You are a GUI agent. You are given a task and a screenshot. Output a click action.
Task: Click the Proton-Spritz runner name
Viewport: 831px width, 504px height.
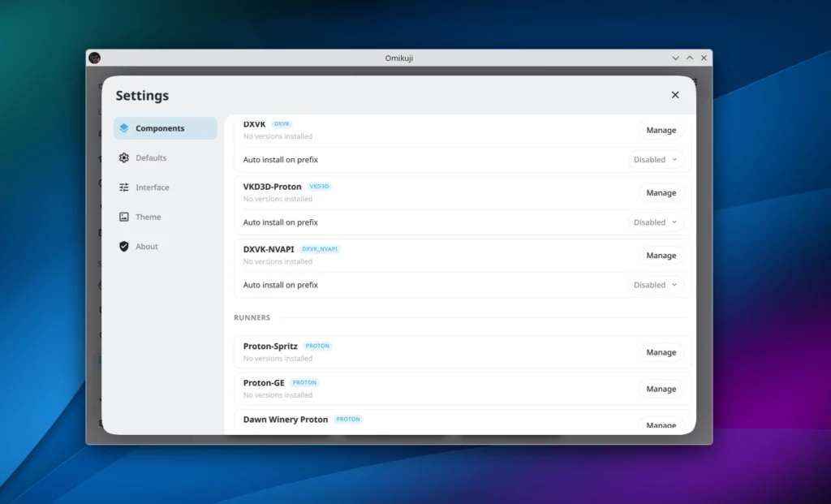270,346
